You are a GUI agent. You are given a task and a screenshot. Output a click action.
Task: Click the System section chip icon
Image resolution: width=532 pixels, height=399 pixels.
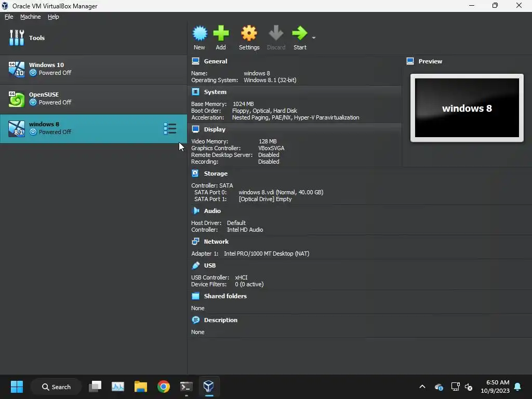(195, 92)
